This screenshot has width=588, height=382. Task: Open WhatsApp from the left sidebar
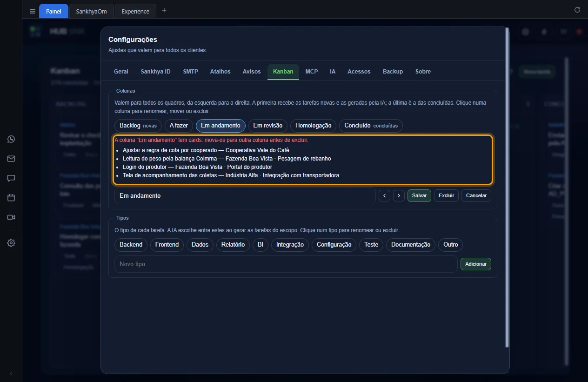[x=11, y=139]
